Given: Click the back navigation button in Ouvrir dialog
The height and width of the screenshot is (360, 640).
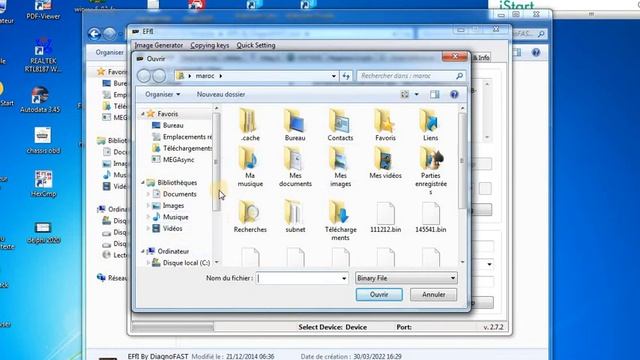Looking at the screenshot, I should click(x=144, y=76).
